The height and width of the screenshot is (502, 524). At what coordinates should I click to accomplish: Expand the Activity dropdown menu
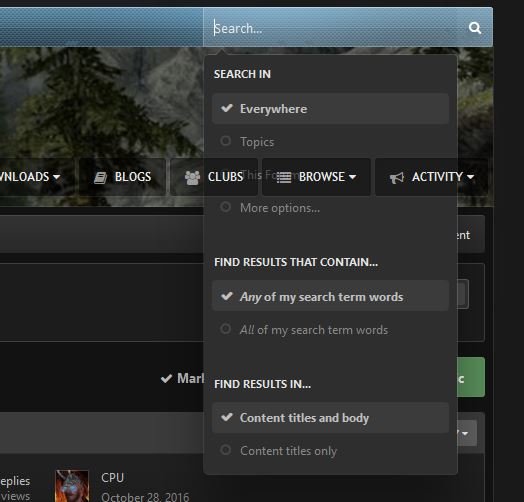[431, 177]
